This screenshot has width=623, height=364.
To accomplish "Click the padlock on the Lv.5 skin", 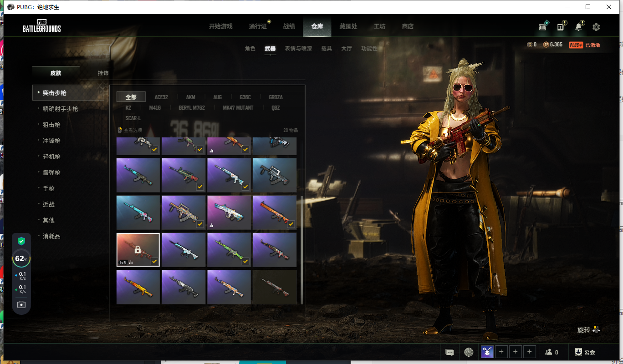I will (138, 249).
